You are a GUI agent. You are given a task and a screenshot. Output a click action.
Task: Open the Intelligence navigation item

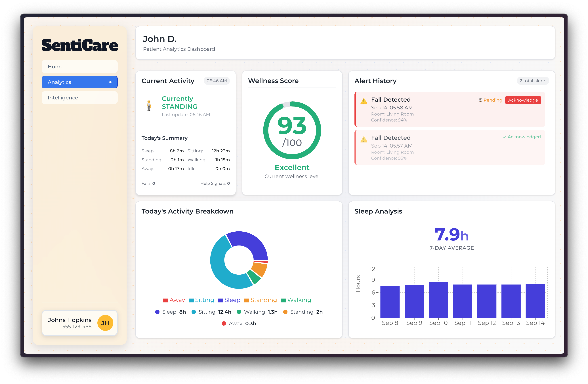(79, 98)
